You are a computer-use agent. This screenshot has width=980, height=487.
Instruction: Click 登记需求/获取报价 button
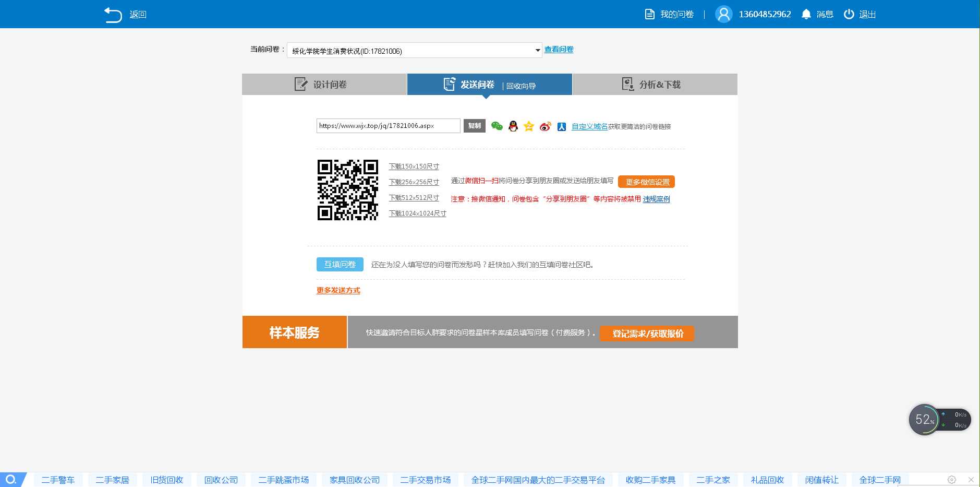pyautogui.click(x=647, y=334)
